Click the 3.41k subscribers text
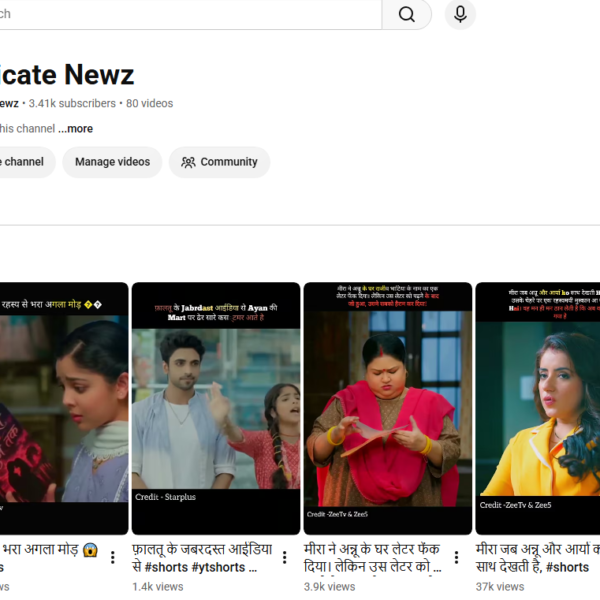 (x=72, y=103)
